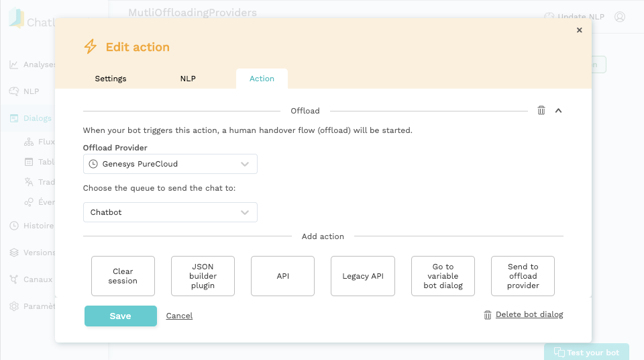Click Update NLP in the header
Viewport: 644px width, 360px height.
point(574,17)
